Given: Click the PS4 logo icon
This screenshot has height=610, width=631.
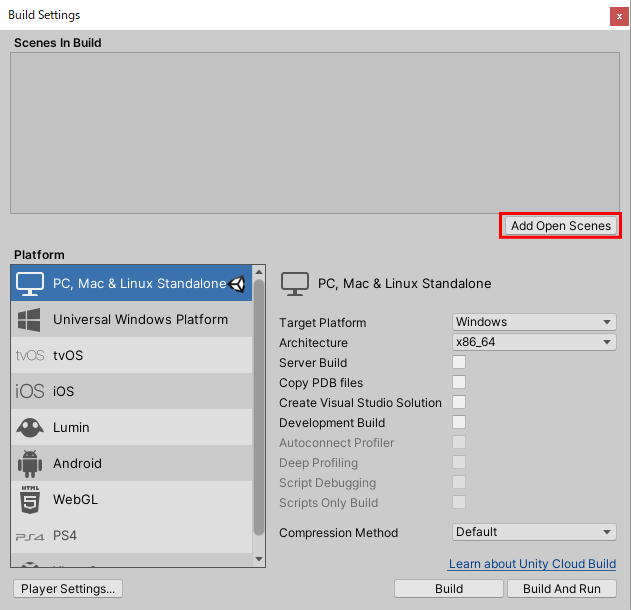Looking at the screenshot, I should (x=29, y=536).
